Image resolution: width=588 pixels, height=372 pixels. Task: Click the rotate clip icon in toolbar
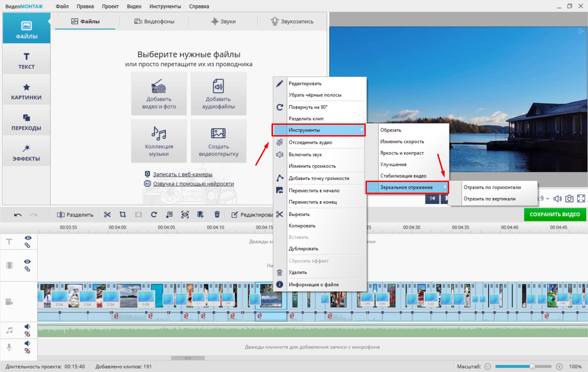pyautogui.click(x=154, y=215)
